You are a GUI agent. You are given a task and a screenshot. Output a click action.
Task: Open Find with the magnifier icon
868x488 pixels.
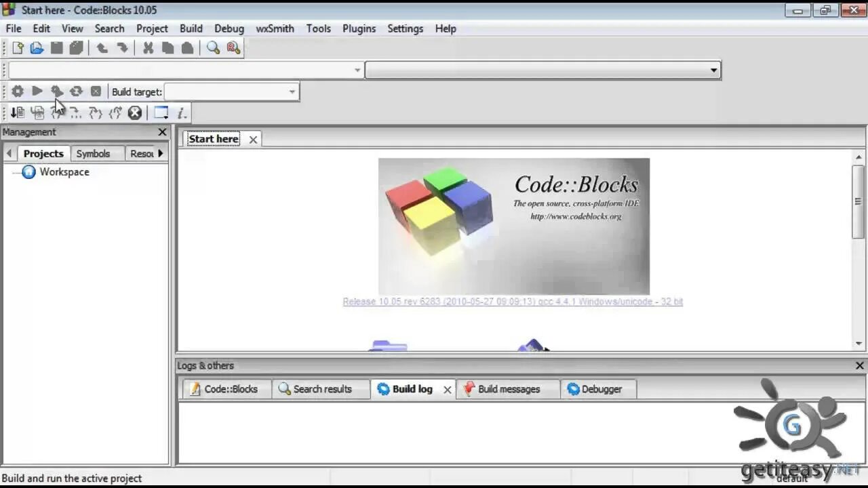point(213,47)
